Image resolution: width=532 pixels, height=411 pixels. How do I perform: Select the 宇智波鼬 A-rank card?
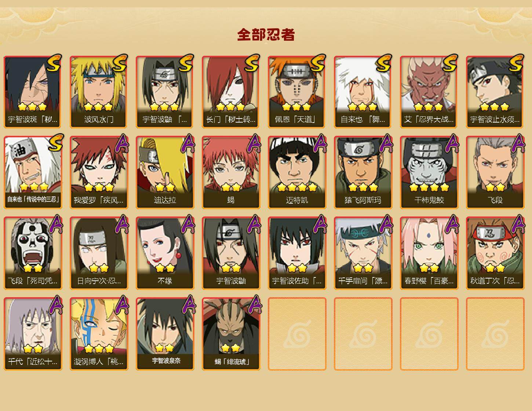pos(231,253)
